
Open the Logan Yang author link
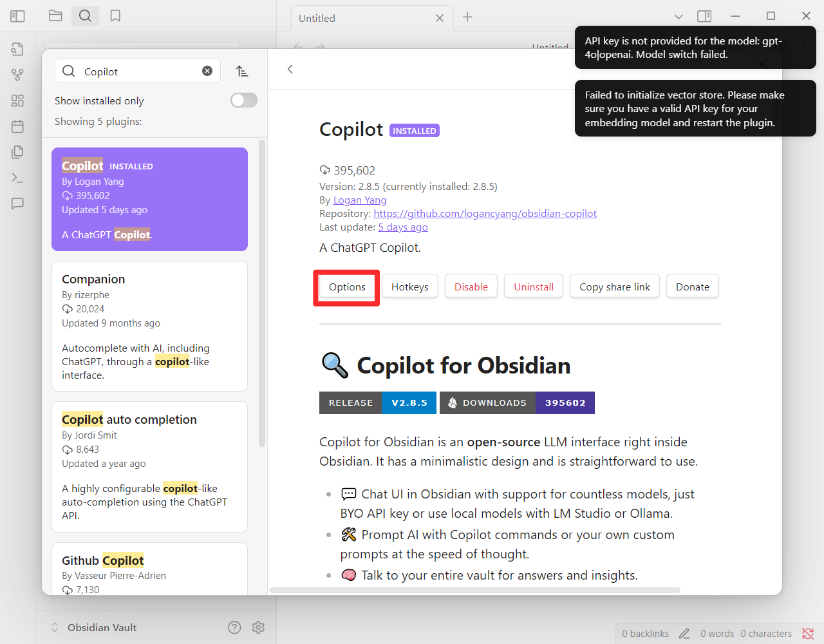click(x=360, y=200)
